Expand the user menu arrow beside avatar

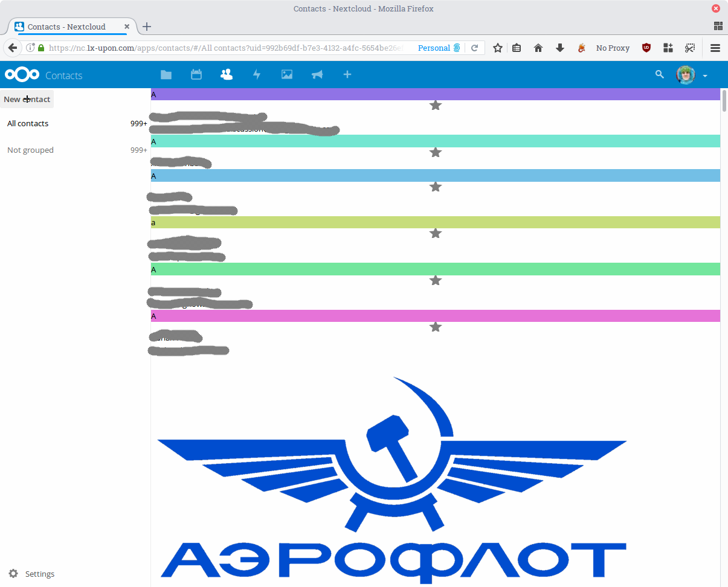pyautogui.click(x=705, y=76)
